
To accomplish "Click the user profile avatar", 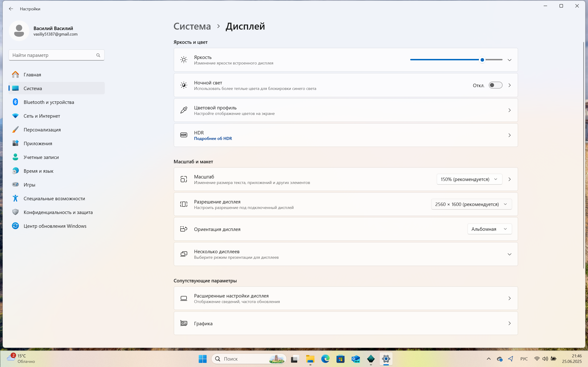I will coord(19,31).
